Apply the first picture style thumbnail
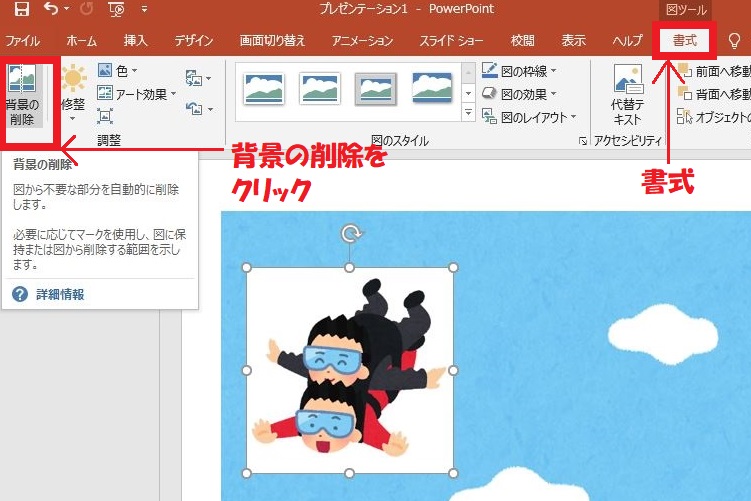751x501 pixels. (263, 89)
